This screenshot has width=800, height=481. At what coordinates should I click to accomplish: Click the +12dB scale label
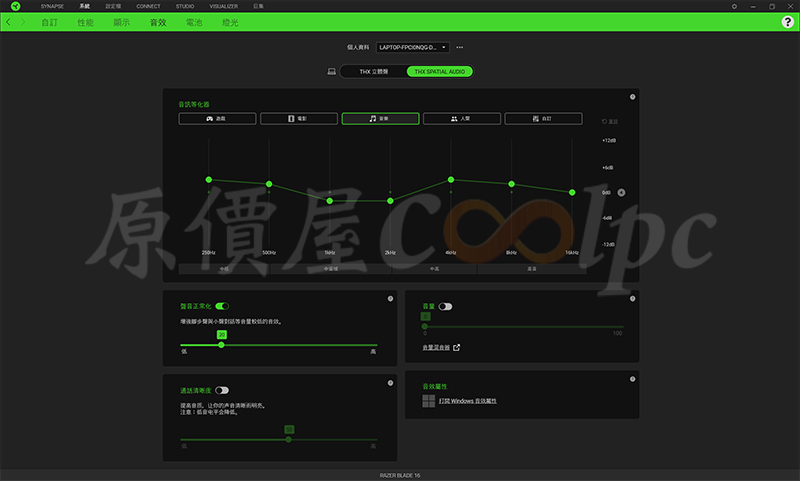click(609, 140)
